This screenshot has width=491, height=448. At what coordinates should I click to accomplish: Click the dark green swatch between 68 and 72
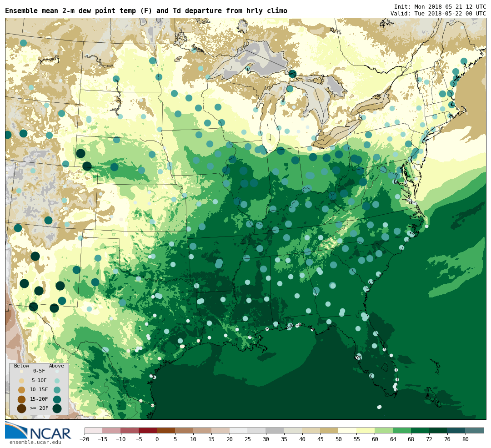coord(420,430)
